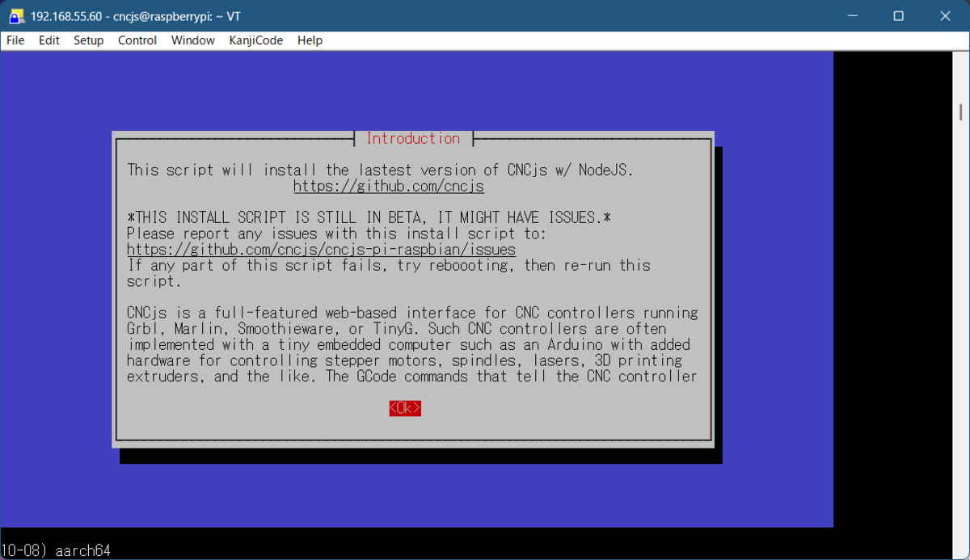Click the line starting 'Grbl, Marlin, Smoothieware'
Screen dimensions: 970x560
pyautogui.click(x=397, y=329)
